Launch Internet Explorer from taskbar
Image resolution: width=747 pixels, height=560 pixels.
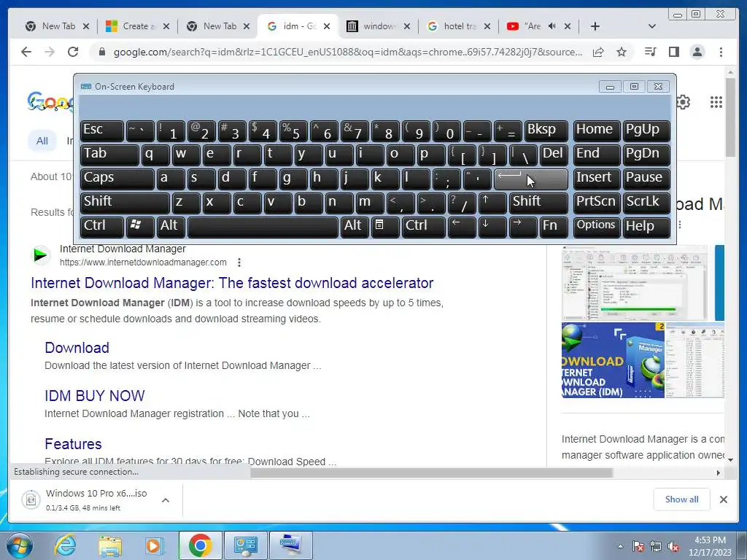click(65, 545)
